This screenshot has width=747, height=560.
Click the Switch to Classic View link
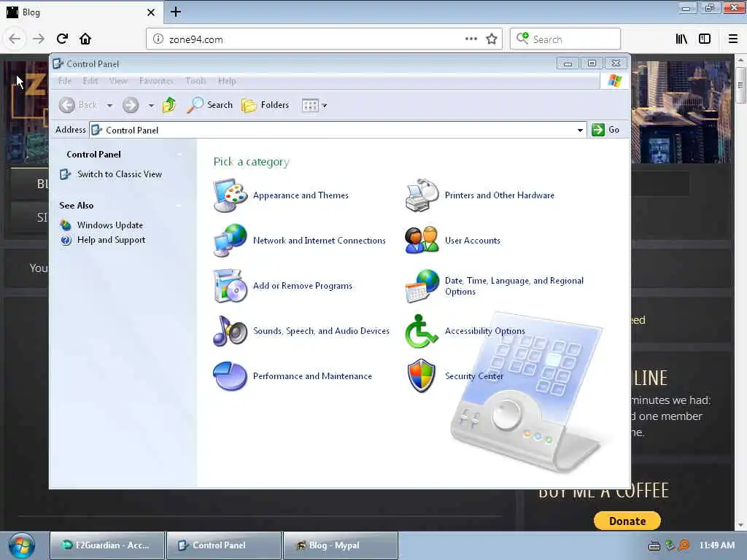[120, 174]
